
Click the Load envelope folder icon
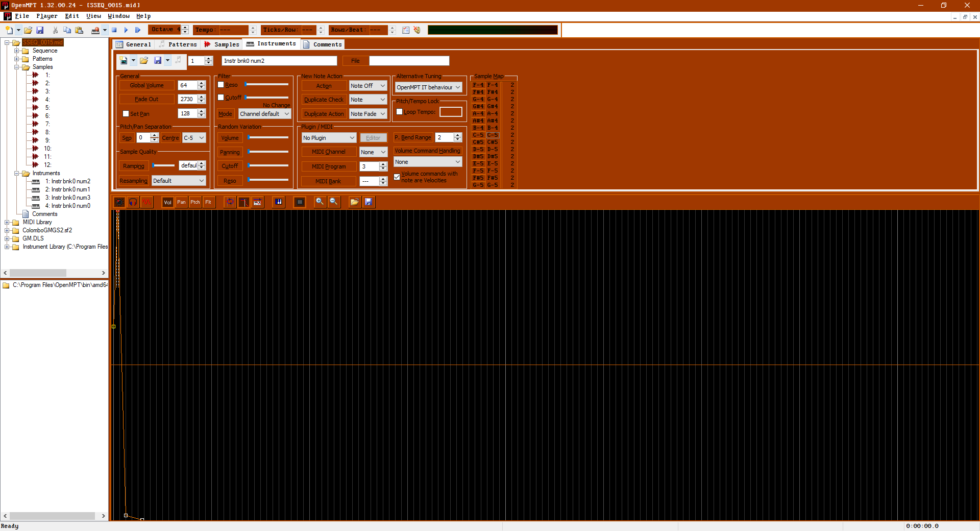(354, 202)
